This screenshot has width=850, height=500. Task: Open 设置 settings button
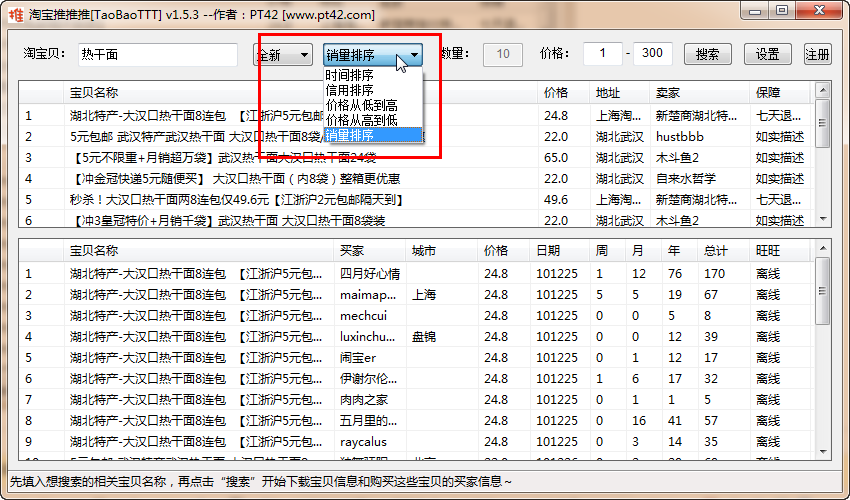tap(767, 54)
